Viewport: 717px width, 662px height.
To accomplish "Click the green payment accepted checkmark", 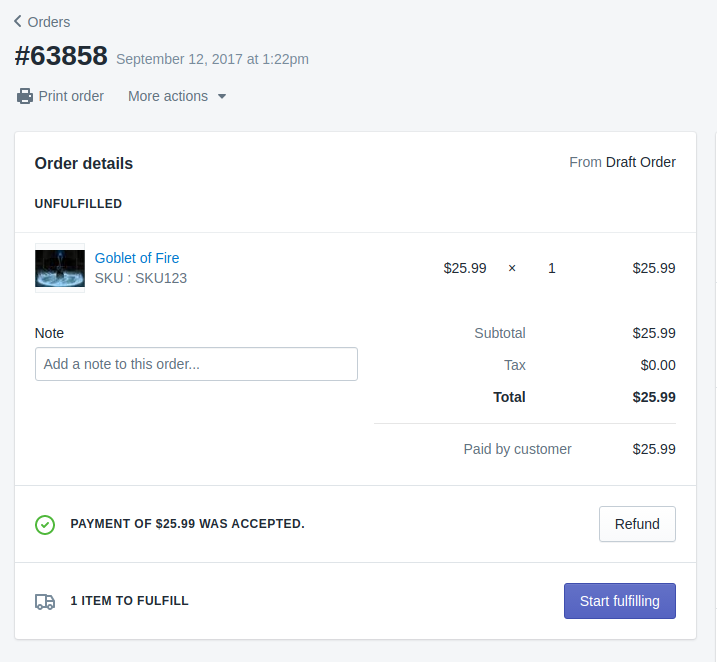I will tap(45, 524).
